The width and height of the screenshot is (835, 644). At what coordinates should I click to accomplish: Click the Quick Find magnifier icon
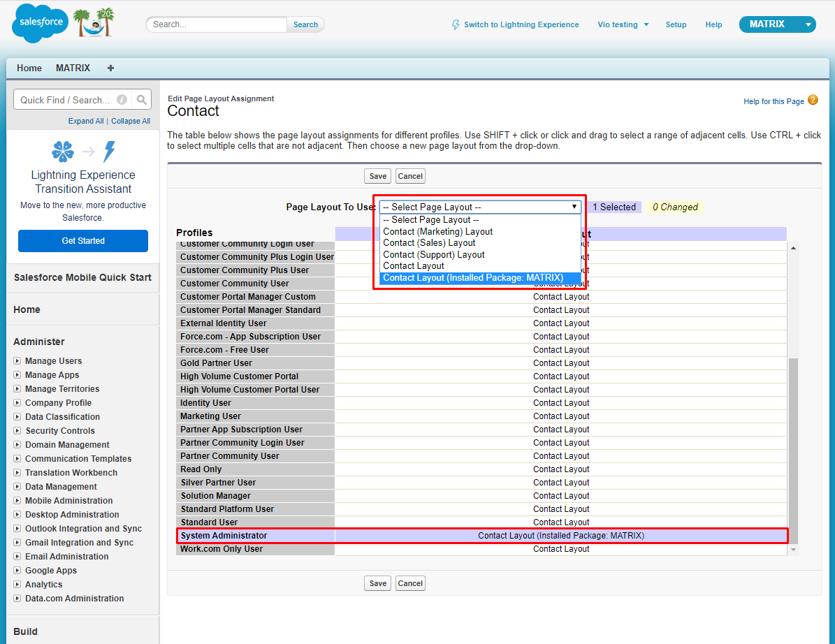pyautogui.click(x=142, y=99)
